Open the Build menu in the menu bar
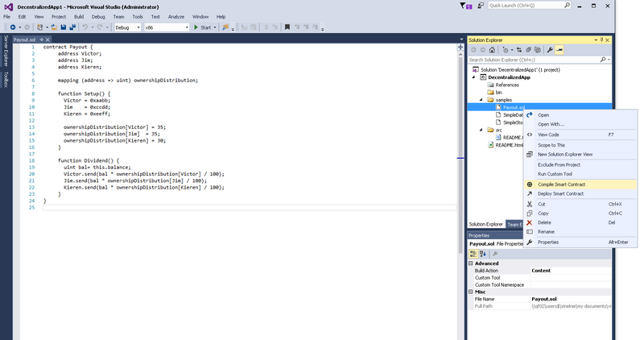Screen dimensions: 644x340 [x=79, y=16]
